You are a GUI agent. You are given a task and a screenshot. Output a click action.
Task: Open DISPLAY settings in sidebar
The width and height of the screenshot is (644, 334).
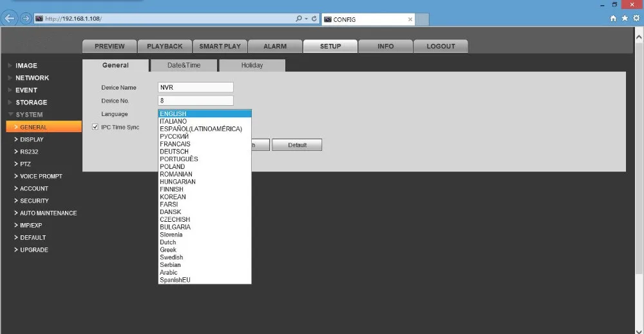(32, 139)
